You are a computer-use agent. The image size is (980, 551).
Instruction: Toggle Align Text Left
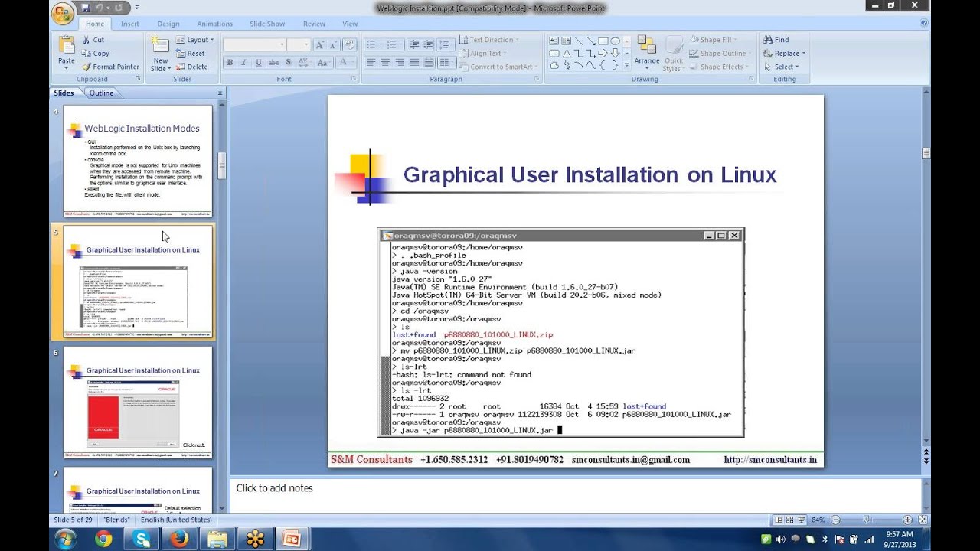tap(371, 63)
